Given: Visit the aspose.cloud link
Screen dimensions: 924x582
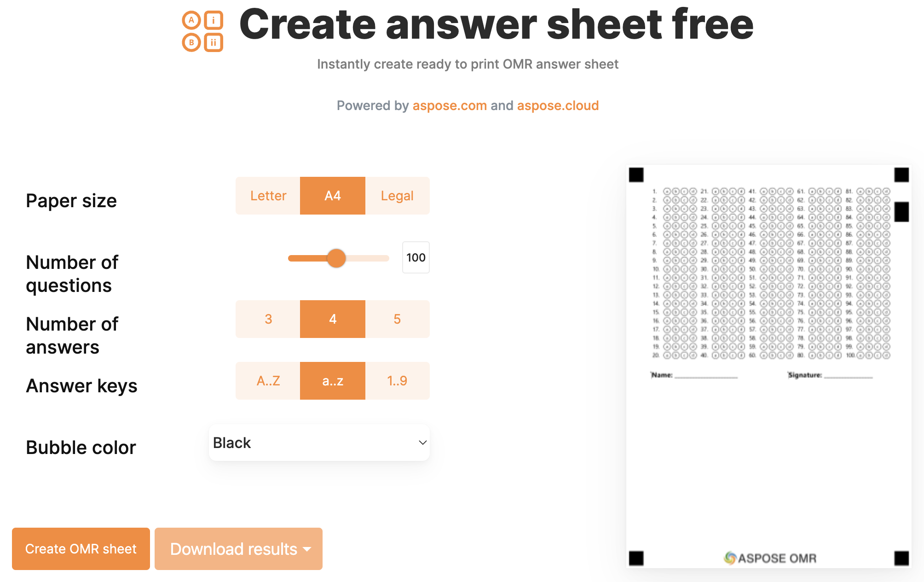Looking at the screenshot, I should coord(558,105).
